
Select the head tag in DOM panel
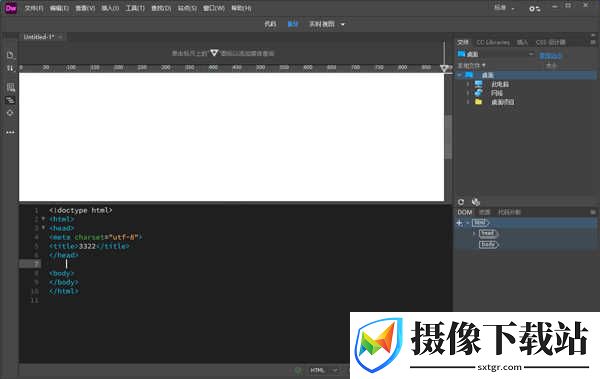point(488,233)
